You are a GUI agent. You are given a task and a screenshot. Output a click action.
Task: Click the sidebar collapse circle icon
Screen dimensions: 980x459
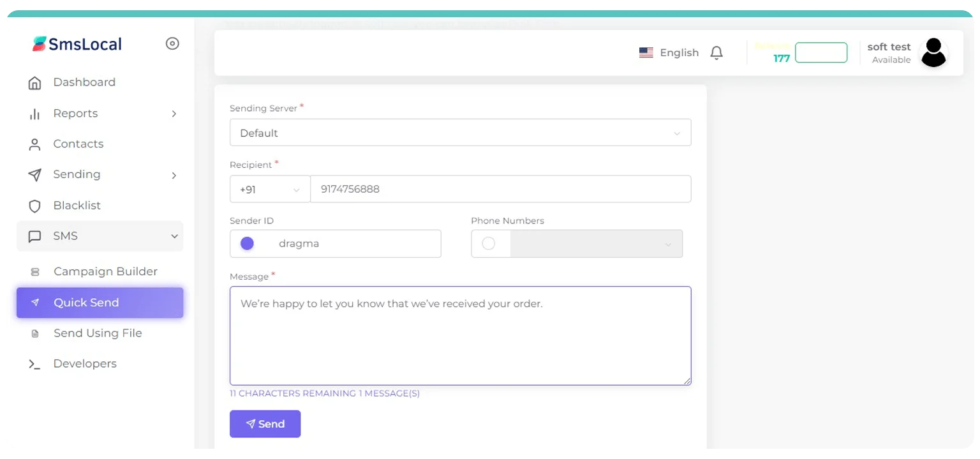[172, 43]
